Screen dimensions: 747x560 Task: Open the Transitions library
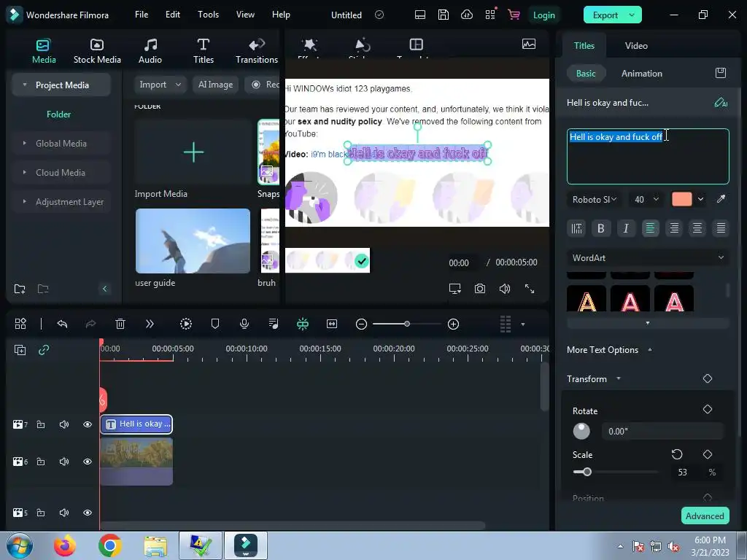tap(257, 52)
